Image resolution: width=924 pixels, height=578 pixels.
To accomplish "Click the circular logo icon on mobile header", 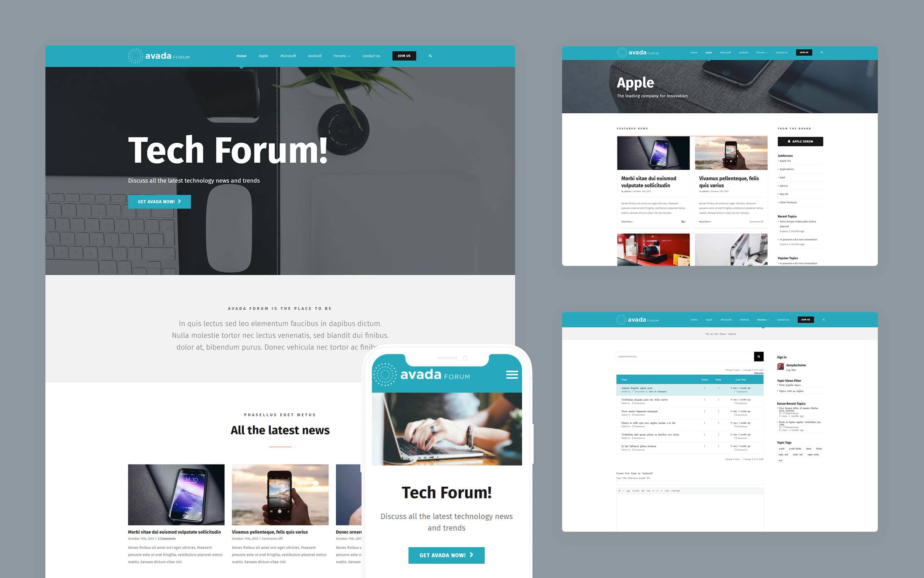I will pyautogui.click(x=385, y=374).
